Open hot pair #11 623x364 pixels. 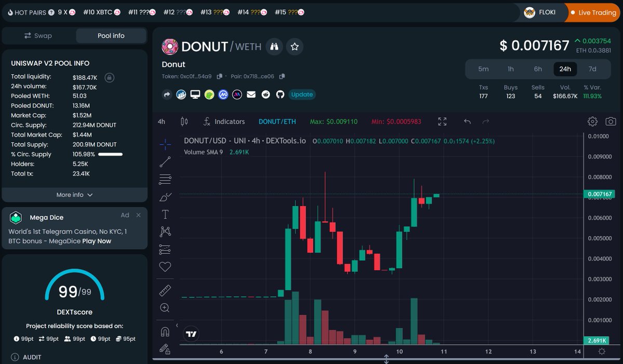(x=142, y=12)
